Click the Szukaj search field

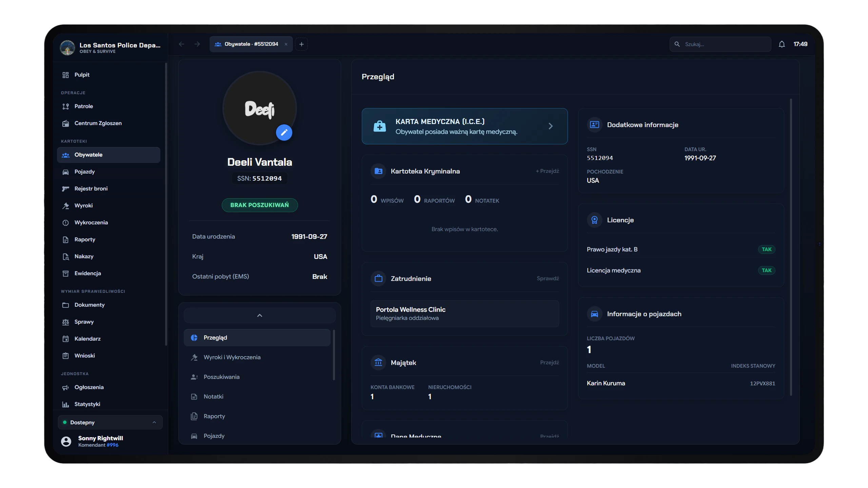[720, 44]
